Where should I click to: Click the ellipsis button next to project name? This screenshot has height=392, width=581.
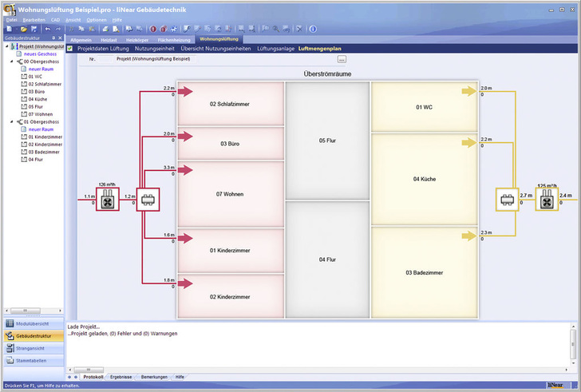point(342,59)
